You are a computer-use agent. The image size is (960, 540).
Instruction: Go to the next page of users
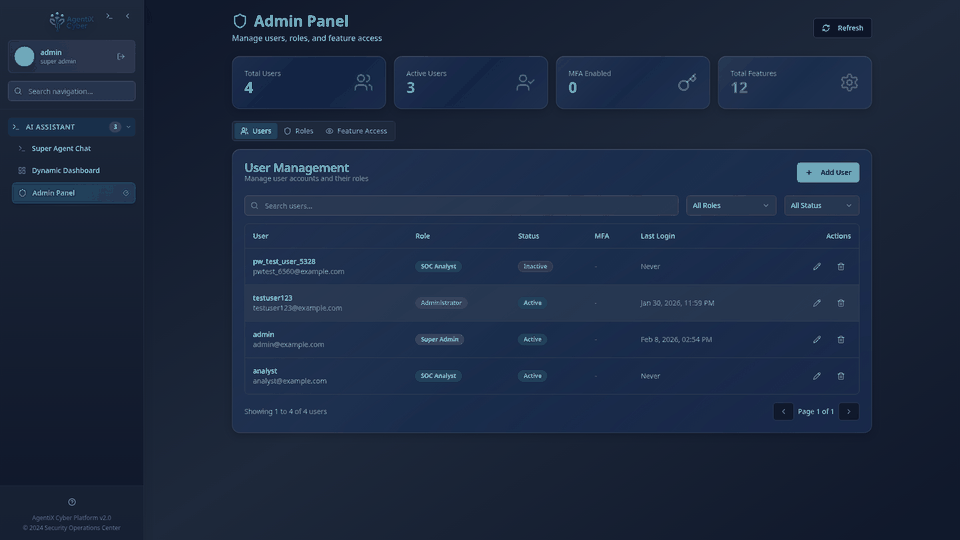pyautogui.click(x=849, y=411)
